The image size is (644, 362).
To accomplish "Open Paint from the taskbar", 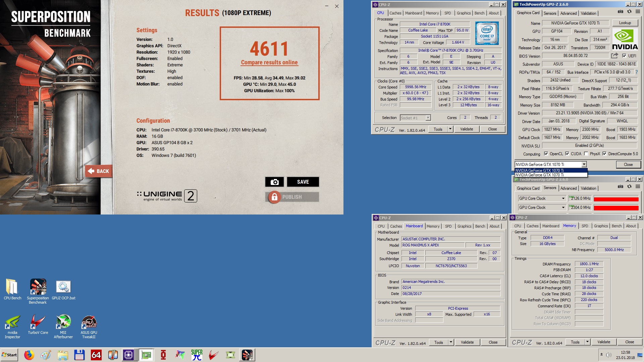I will [x=46, y=355].
